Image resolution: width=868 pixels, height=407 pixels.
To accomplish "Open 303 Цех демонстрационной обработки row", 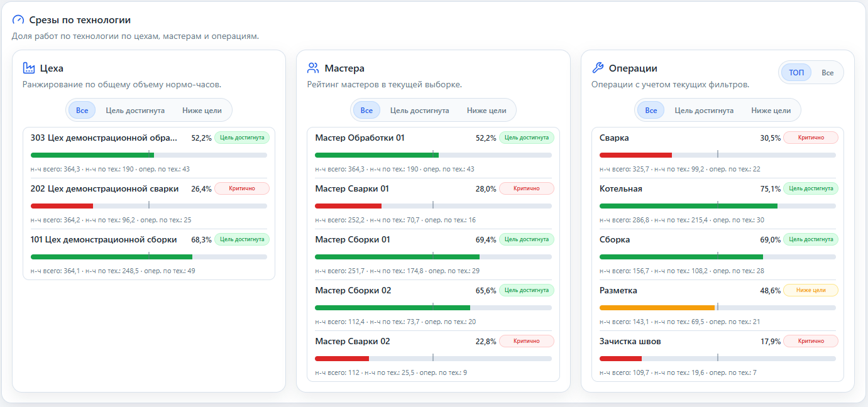I will (149, 153).
